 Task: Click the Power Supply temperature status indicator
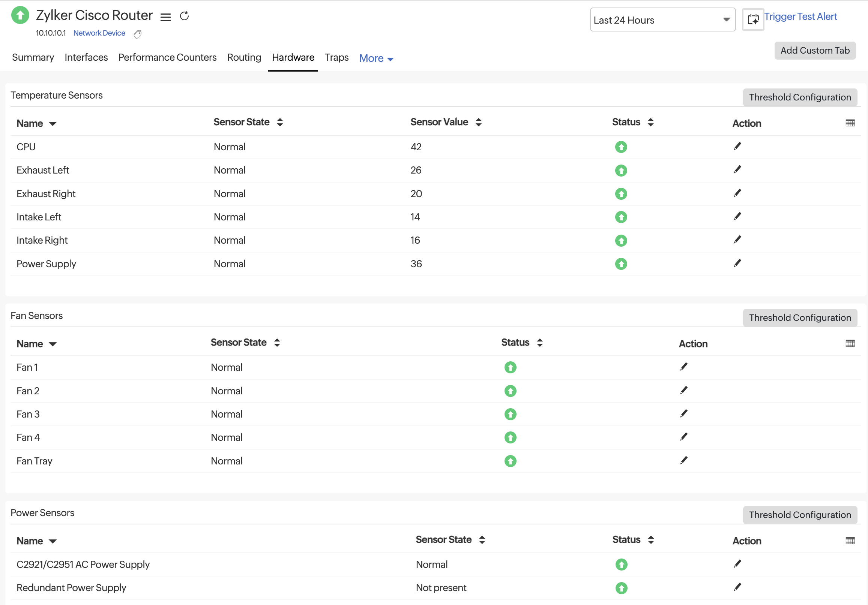pyautogui.click(x=621, y=264)
